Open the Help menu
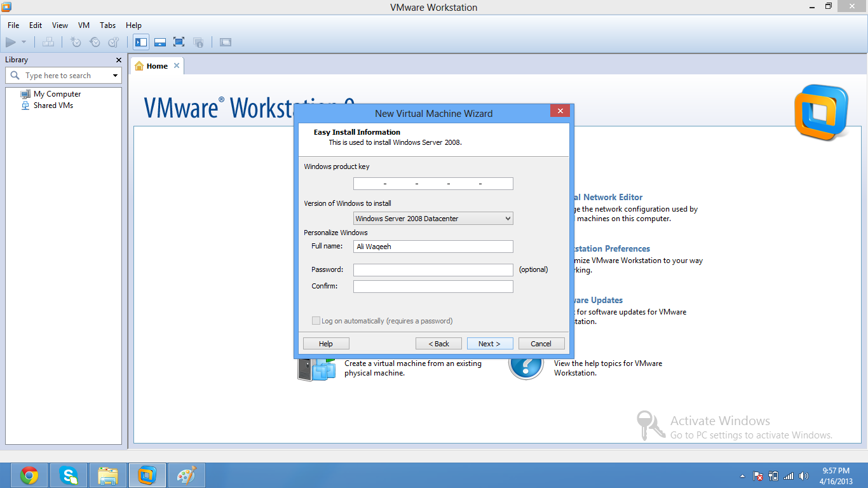 [x=133, y=25]
